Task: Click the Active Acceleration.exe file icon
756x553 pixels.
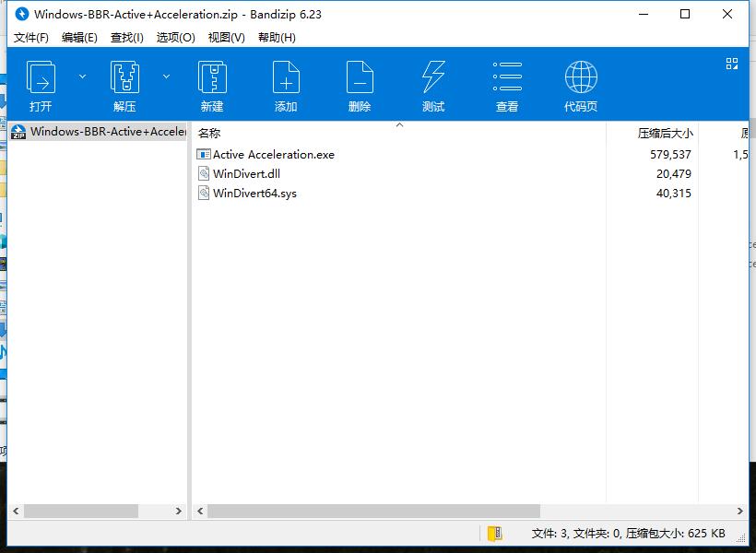Action: (204, 154)
